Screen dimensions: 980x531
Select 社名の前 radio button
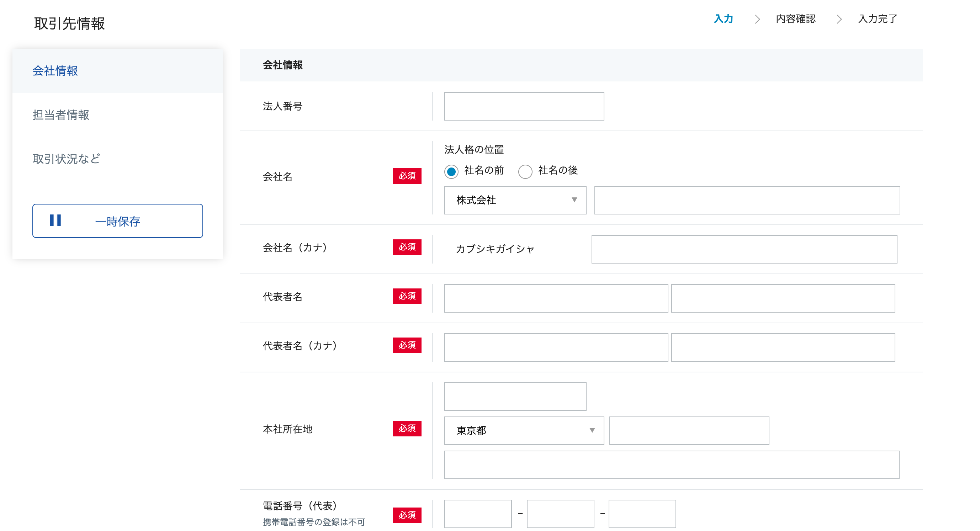click(451, 171)
